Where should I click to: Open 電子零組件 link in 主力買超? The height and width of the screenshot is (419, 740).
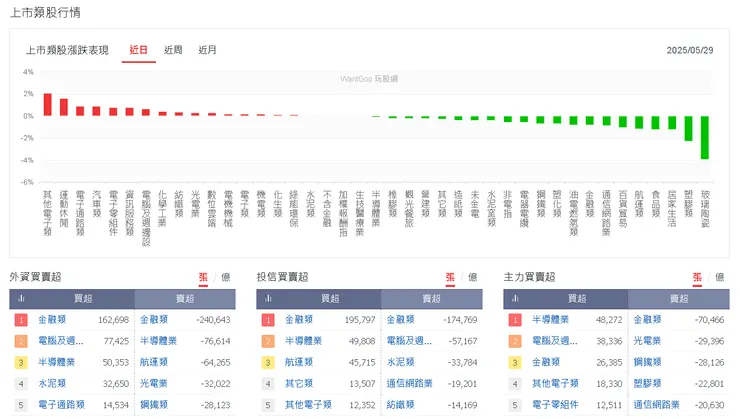(555, 405)
